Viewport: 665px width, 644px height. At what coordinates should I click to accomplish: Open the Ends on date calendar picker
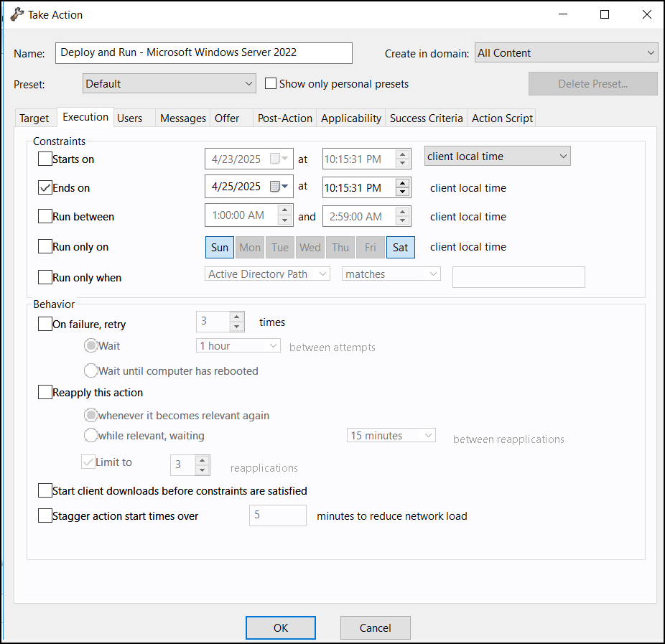click(x=284, y=185)
